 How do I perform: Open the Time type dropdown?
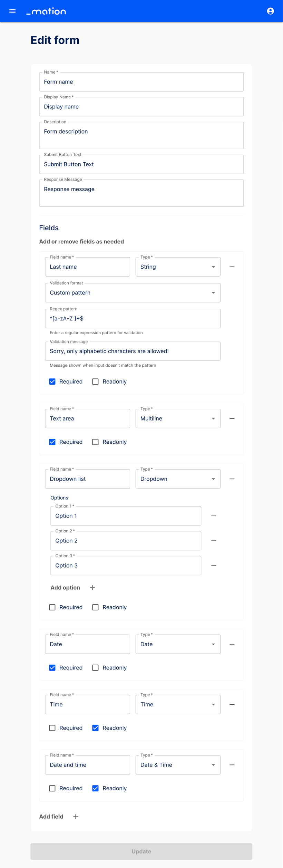pos(178,704)
